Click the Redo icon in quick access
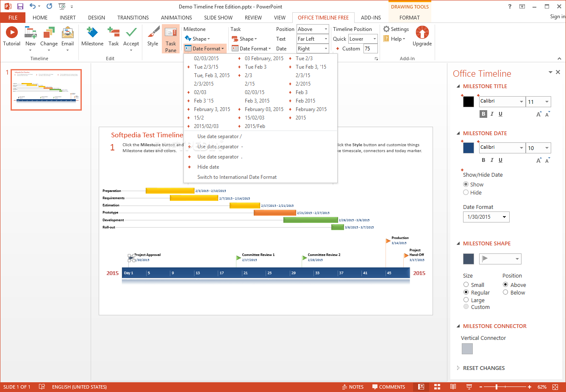The image size is (566, 392). [49, 6]
